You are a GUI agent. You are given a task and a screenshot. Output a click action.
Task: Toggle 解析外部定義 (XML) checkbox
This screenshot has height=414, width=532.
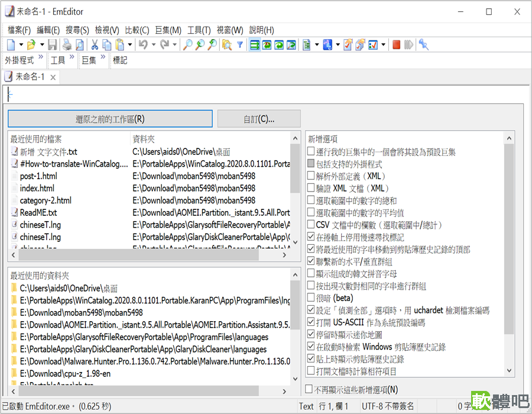tap(311, 176)
